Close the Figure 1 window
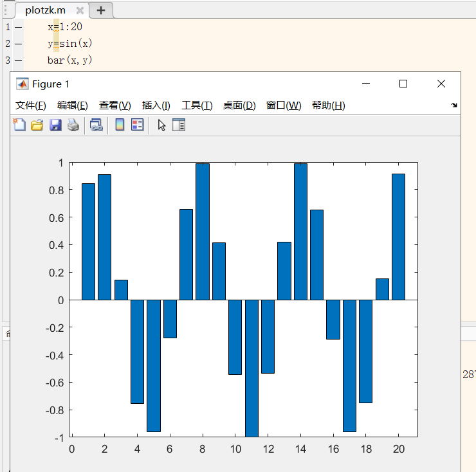The height and width of the screenshot is (472, 476). [x=441, y=84]
